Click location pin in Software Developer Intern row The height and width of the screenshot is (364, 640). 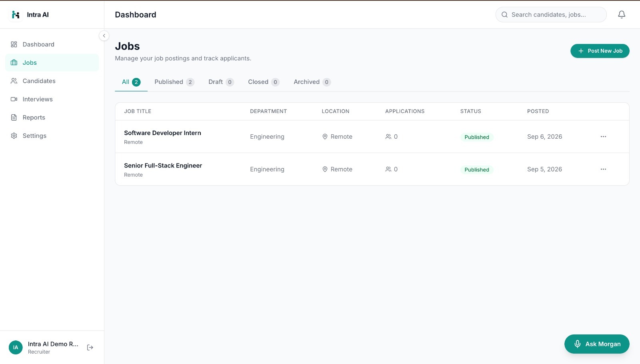(325, 137)
